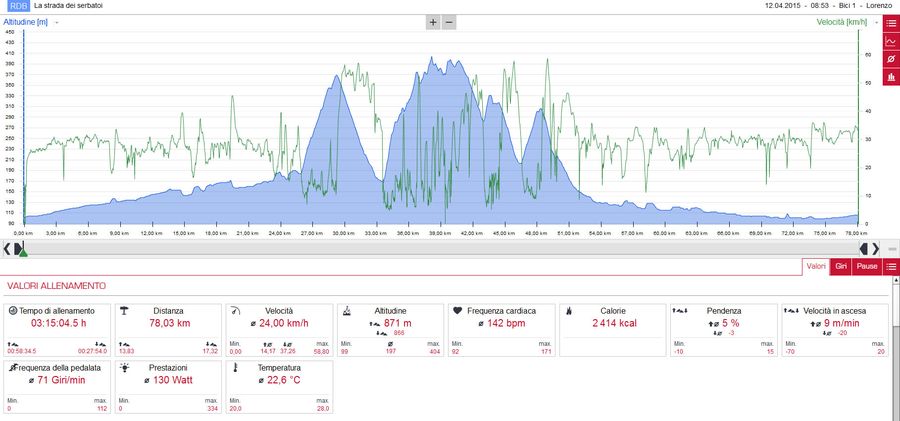Switch to the Giri tab

(x=841, y=266)
